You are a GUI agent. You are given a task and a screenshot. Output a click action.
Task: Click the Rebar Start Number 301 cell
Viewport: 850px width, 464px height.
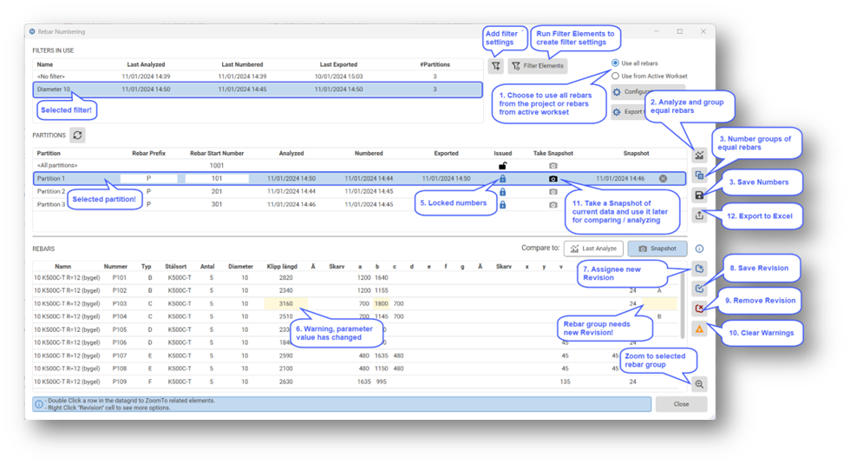(217, 204)
